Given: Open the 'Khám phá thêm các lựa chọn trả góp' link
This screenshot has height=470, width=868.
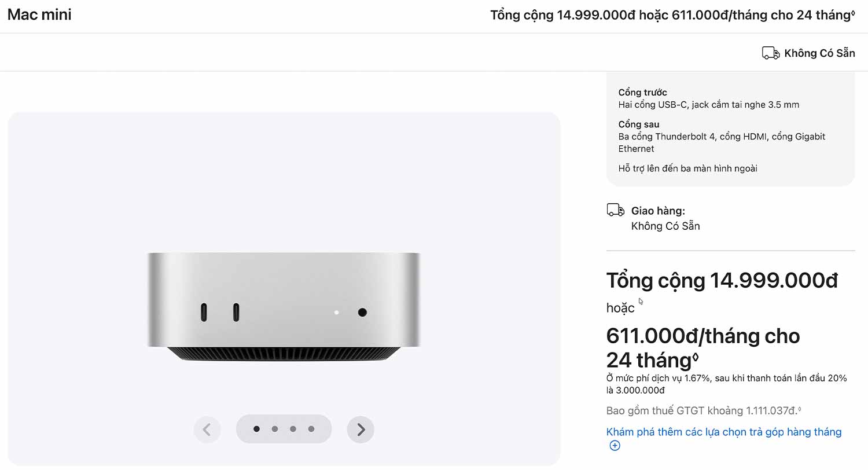Looking at the screenshot, I should click(x=723, y=432).
